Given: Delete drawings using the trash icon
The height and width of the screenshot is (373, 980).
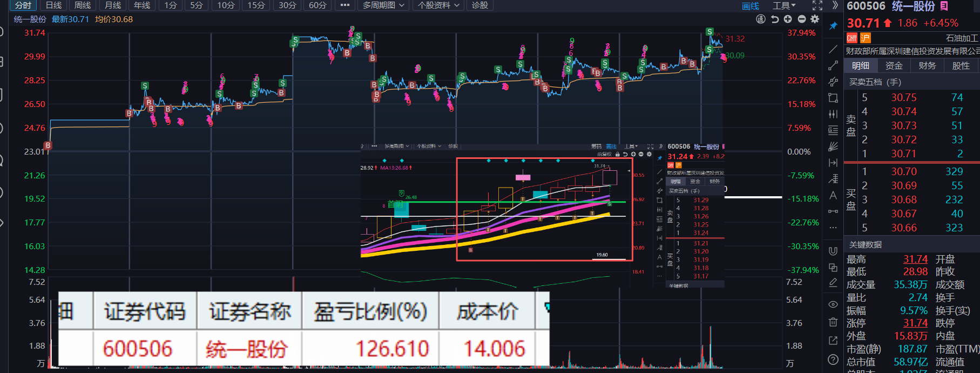Looking at the screenshot, I should point(833,323).
